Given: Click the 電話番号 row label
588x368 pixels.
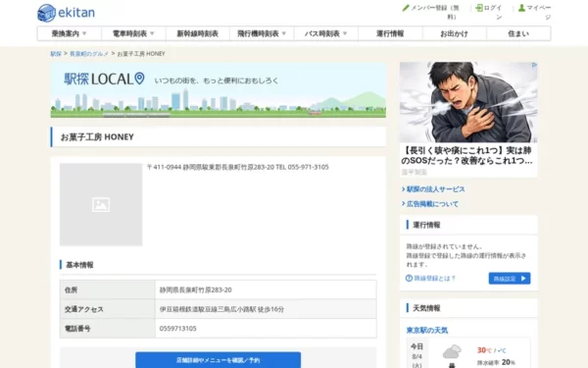Looking at the screenshot, I should coord(77,329).
